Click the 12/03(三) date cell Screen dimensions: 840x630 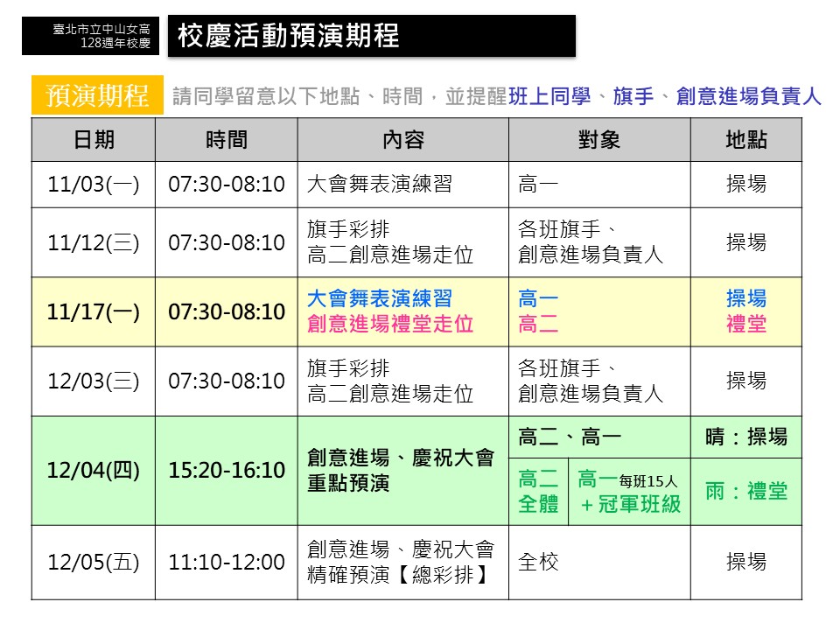94,381
